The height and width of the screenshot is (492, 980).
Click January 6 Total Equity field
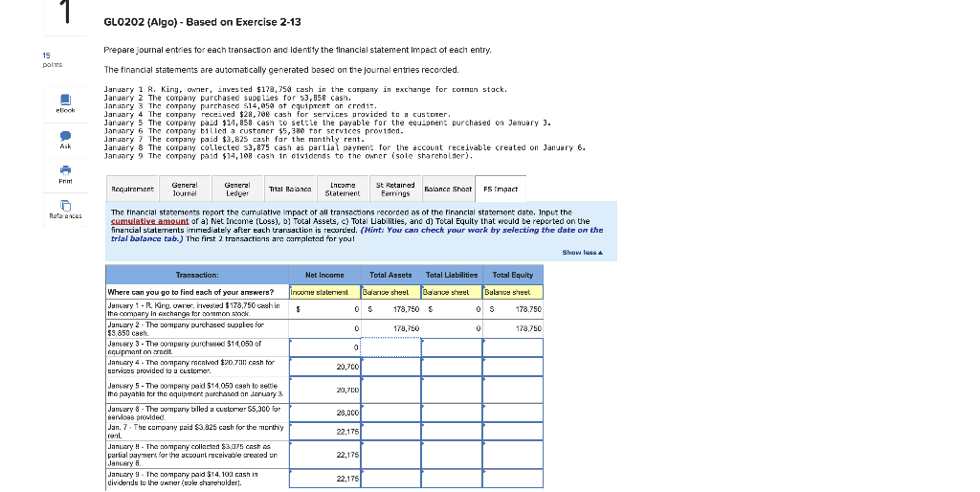pos(513,413)
